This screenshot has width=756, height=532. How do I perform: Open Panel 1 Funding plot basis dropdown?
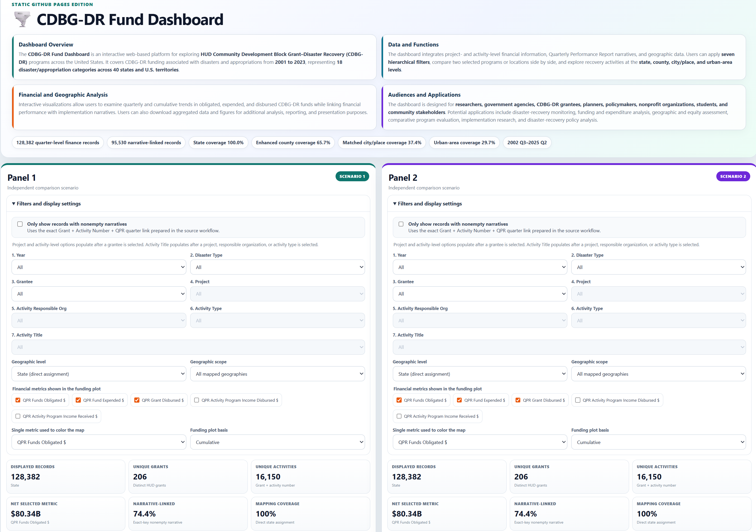(x=277, y=442)
